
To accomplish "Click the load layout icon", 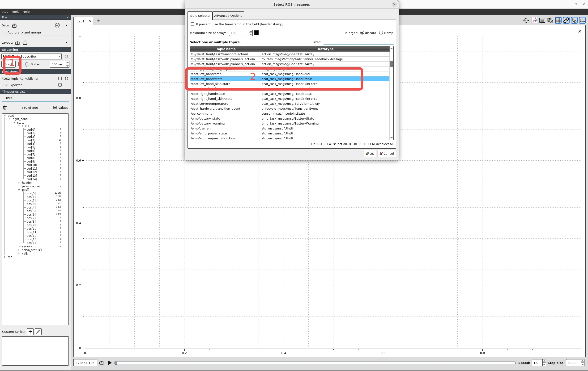I will (17, 43).
